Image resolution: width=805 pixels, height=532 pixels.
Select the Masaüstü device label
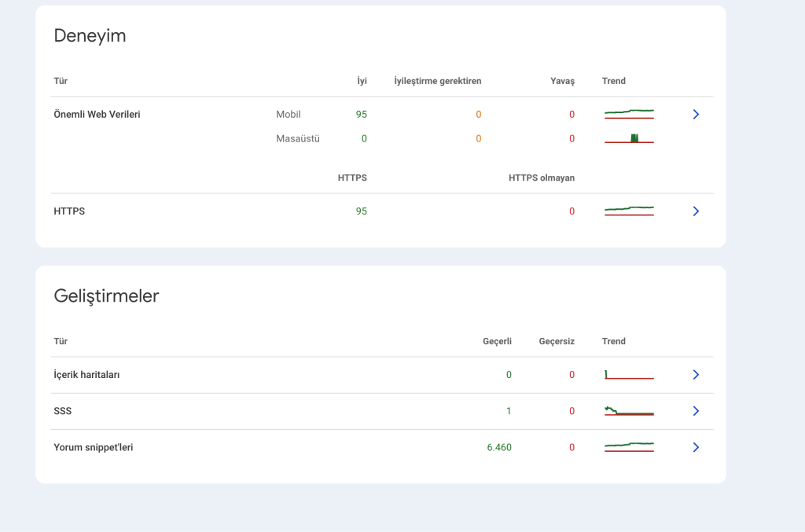298,139
